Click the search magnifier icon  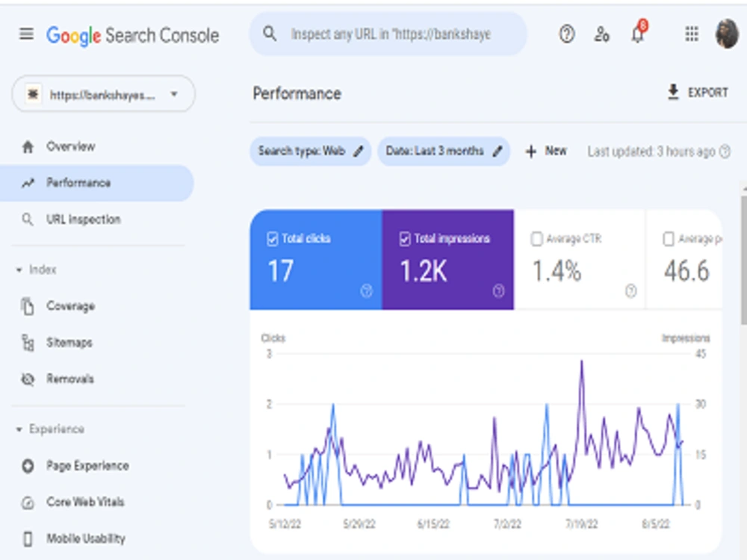[x=270, y=34]
